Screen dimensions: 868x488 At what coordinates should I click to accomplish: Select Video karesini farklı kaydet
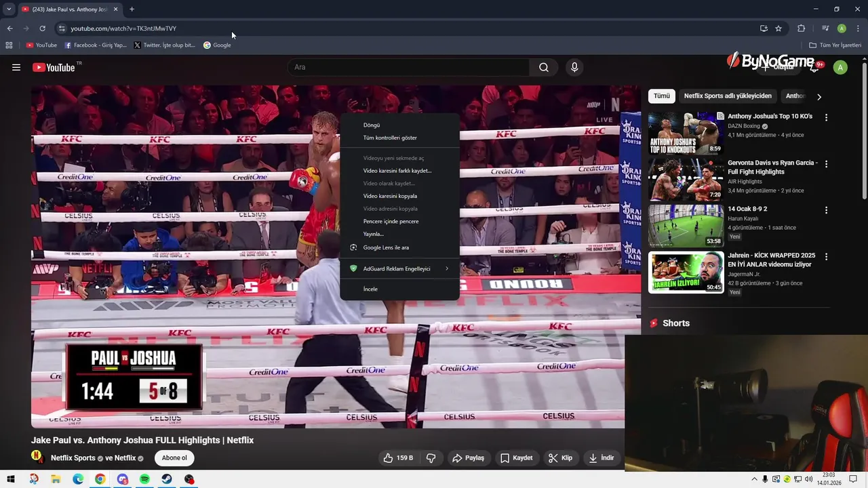tap(399, 171)
